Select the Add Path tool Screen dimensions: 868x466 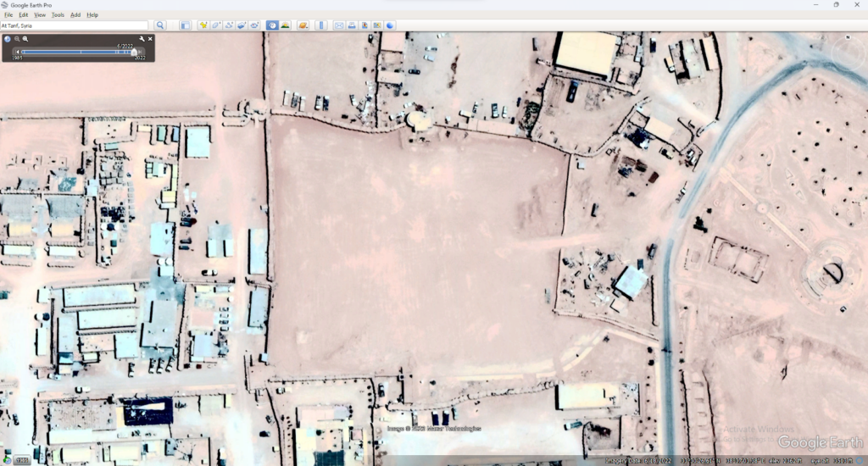pos(229,25)
